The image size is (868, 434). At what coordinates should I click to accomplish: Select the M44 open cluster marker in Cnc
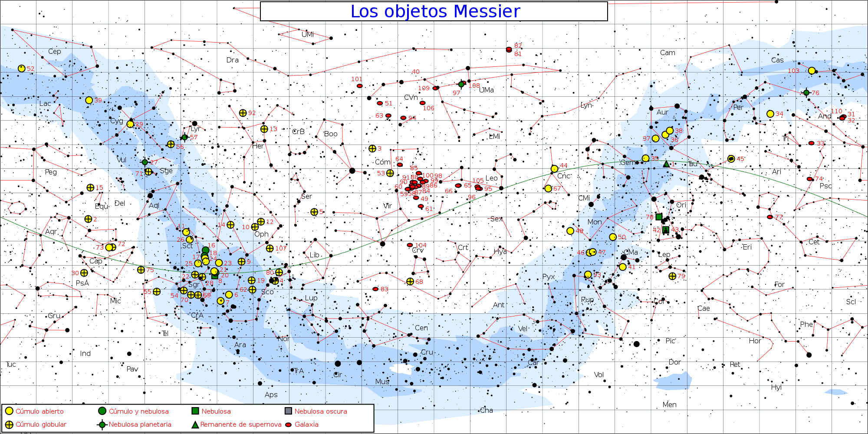pyautogui.click(x=554, y=168)
